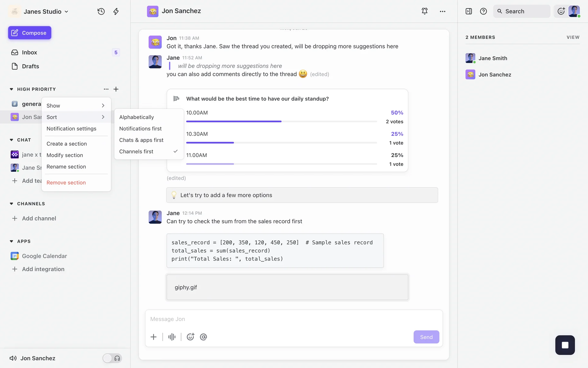Choose Remove section from menu
Image resolution: width=588 pixels, height=368 pixels.
[66, 182]
